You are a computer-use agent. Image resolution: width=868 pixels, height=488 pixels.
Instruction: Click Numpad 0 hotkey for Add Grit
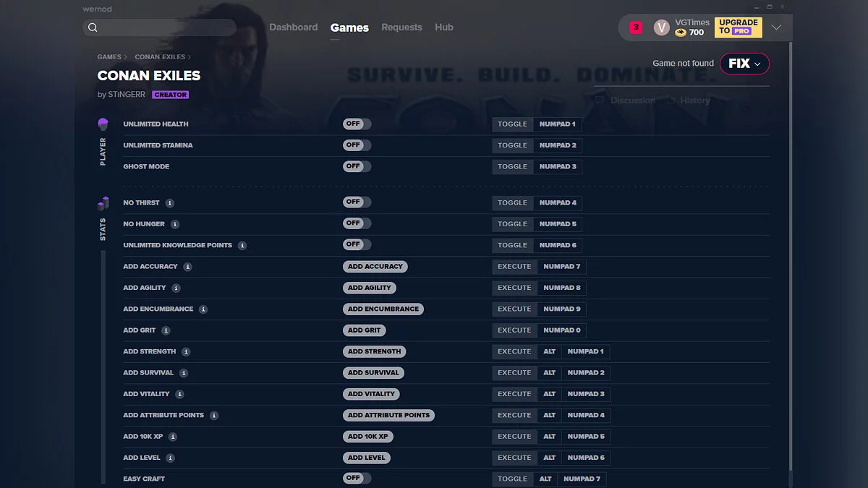coord(562,330)
